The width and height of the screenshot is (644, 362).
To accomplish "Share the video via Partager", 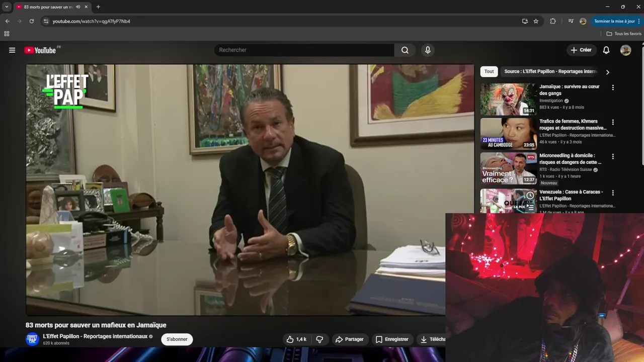I will pyautogui.click(x=349, y=339).
